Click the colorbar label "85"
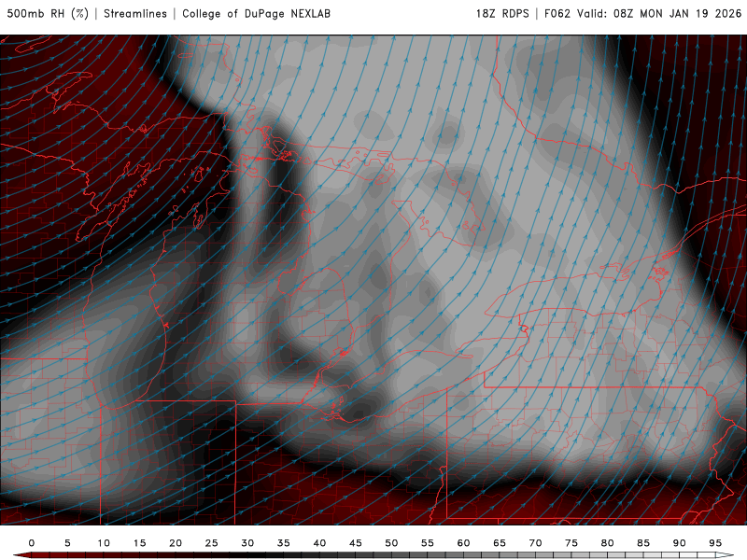The image size is (747, 560). [x=643, y=543]
